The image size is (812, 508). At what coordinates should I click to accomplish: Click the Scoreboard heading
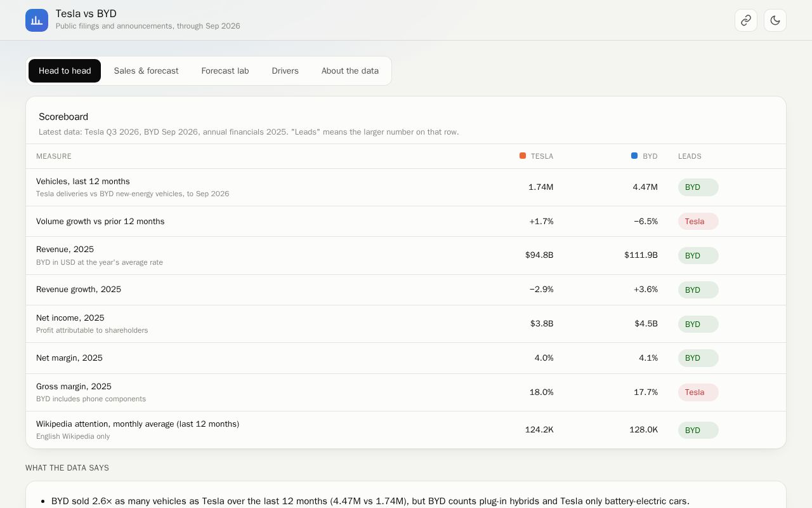(63, 117)
